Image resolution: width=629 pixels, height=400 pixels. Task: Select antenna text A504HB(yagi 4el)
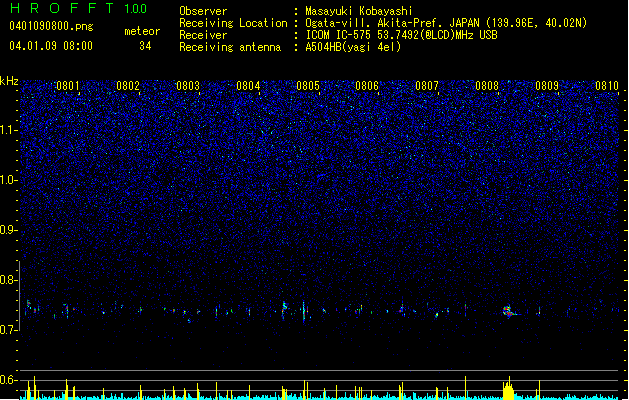click(x=353, y=47)
